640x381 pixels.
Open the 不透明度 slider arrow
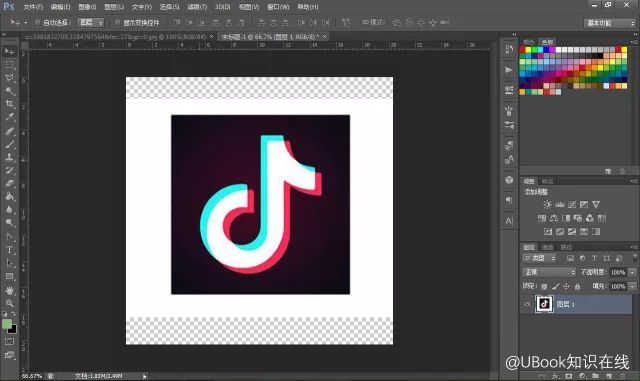click(632, 272)
